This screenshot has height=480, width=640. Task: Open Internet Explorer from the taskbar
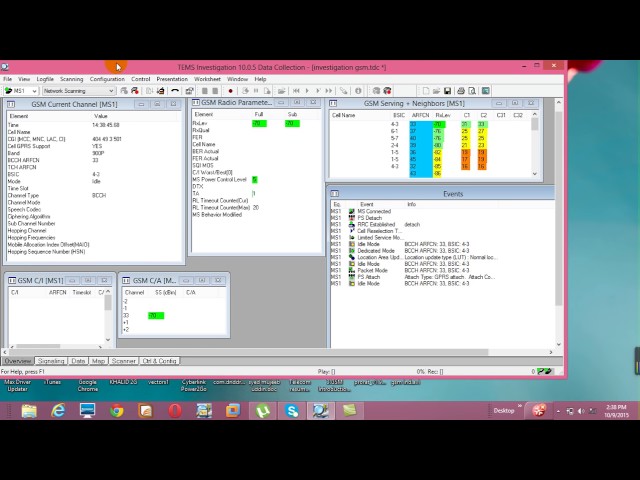58,410
